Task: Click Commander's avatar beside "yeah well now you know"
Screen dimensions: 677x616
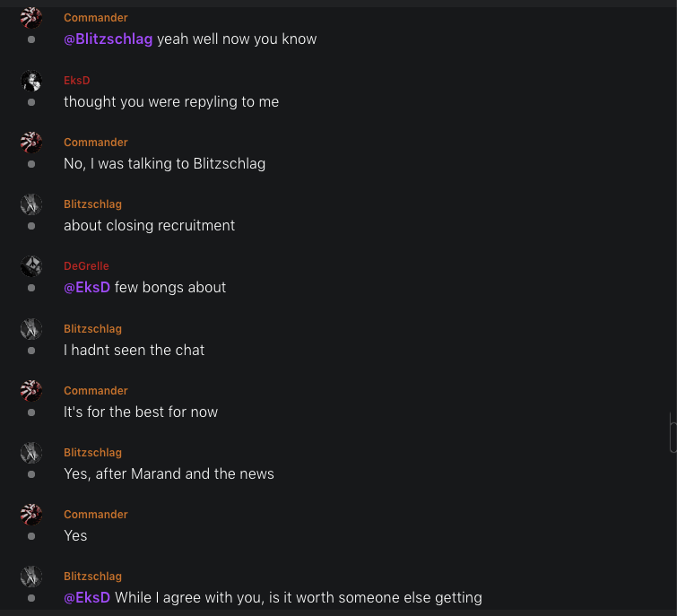Action: 31,18
